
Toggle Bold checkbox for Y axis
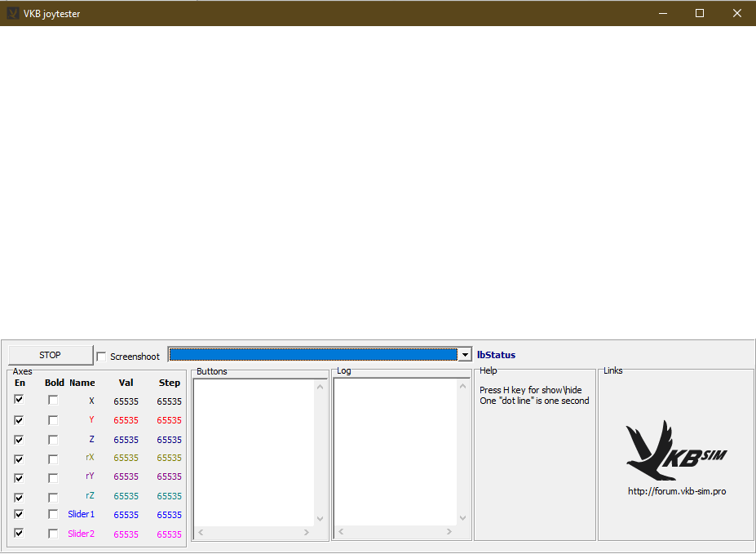(53, 420)
